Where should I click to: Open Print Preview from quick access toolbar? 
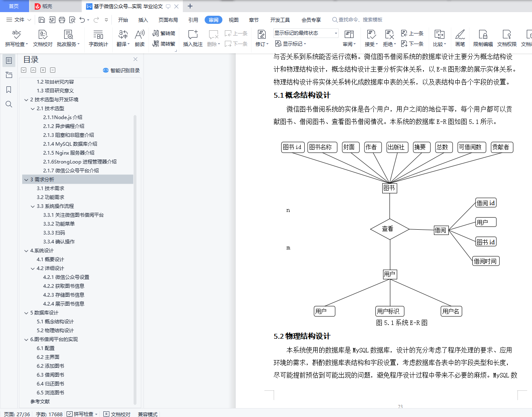72,20
